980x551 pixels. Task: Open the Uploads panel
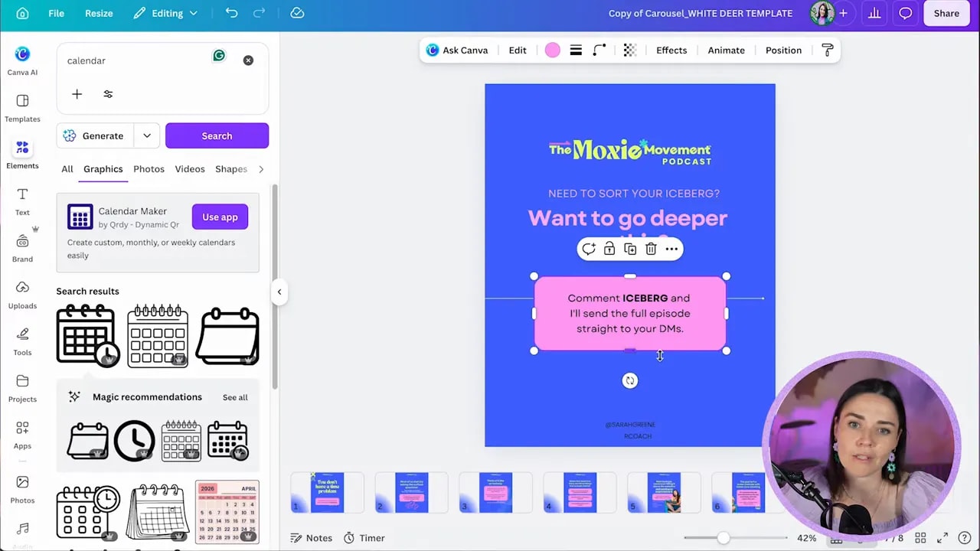pyautogui.click(x=22, y=295)
